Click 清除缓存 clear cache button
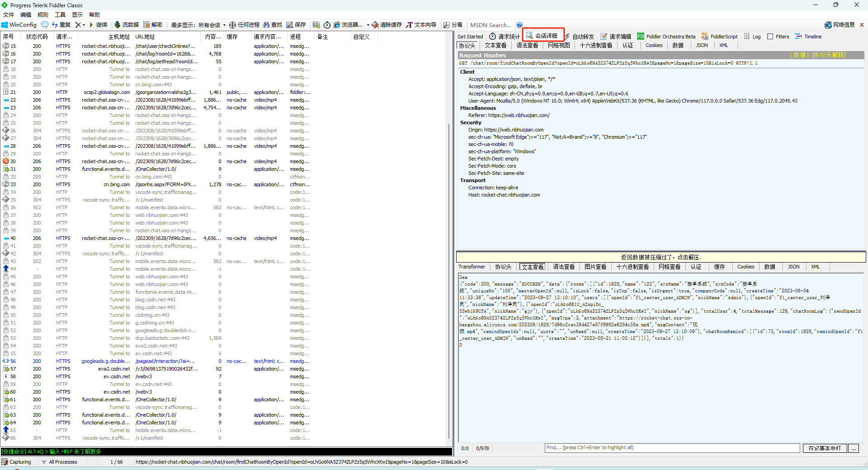 [x=387, y=25]
